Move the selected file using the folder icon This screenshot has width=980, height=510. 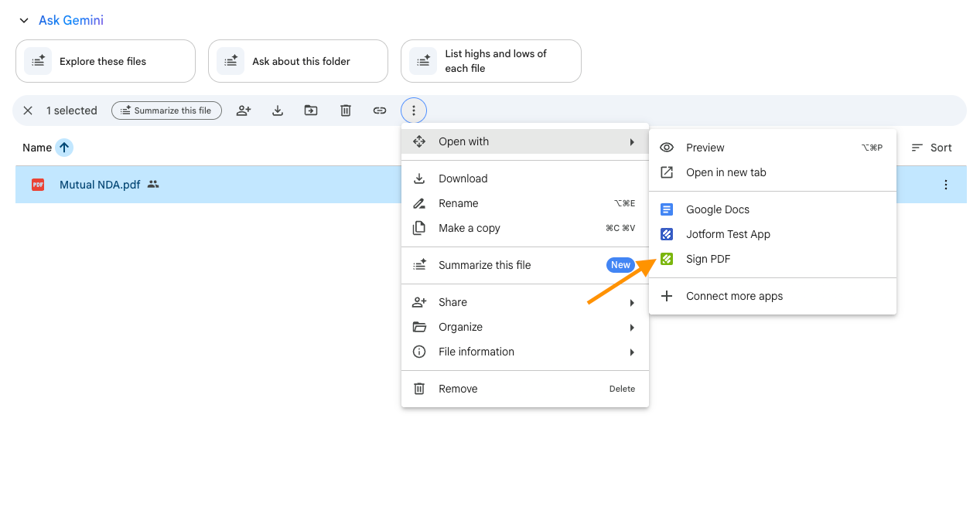point(311,110)
